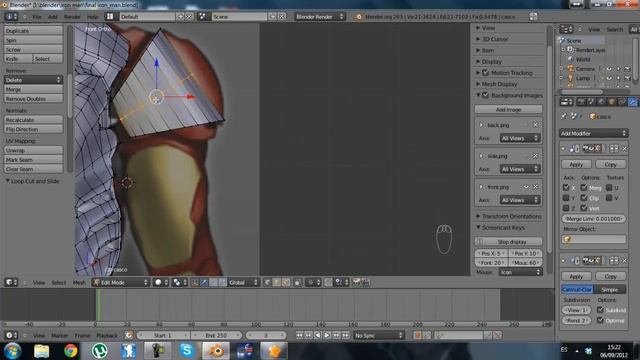Enable Mirror modifier Y axis checkbox

point(566,198)
